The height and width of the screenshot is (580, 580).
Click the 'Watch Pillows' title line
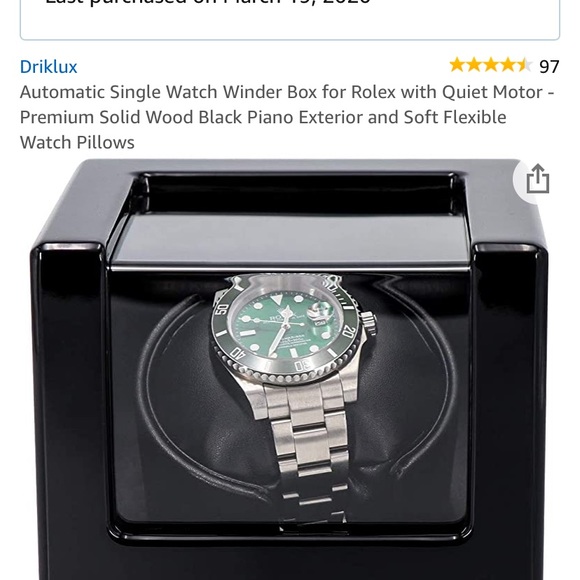[x=77, y=142]
